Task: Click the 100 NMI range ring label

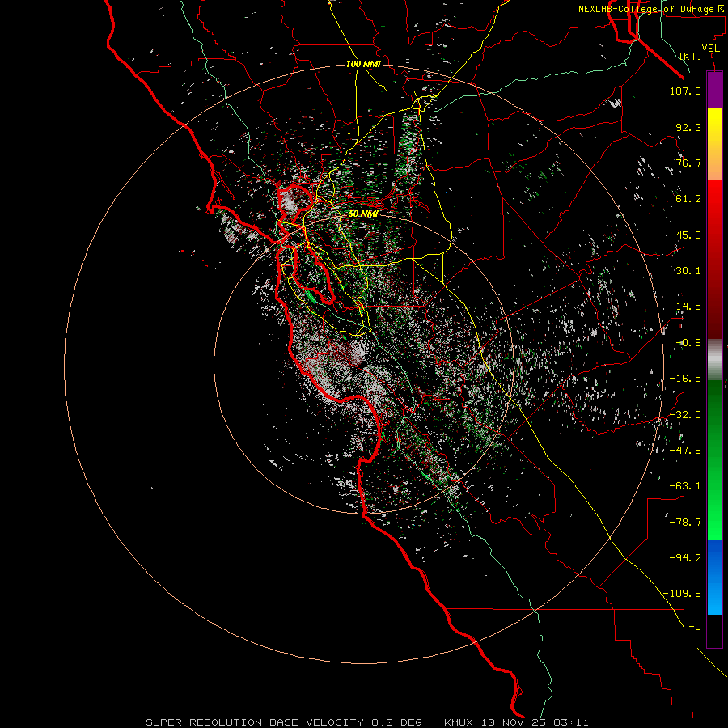Action: (x=363, y=64)
